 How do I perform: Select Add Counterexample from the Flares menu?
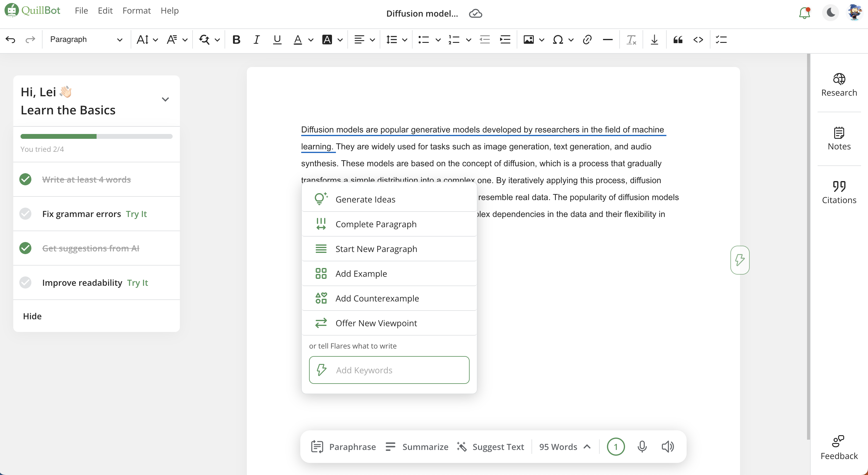tap(377, 298)
